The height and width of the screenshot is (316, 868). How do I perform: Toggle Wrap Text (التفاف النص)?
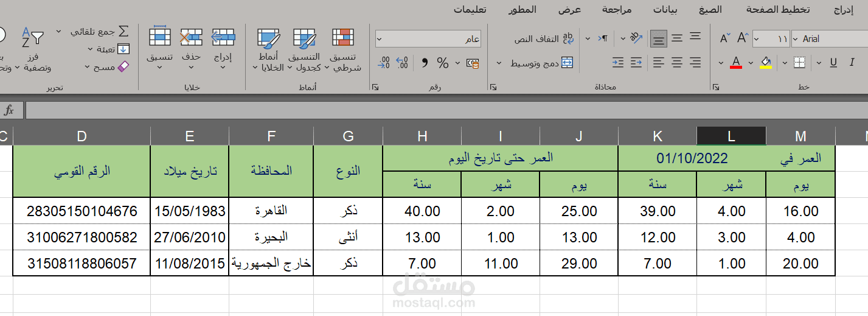point(544,39)
